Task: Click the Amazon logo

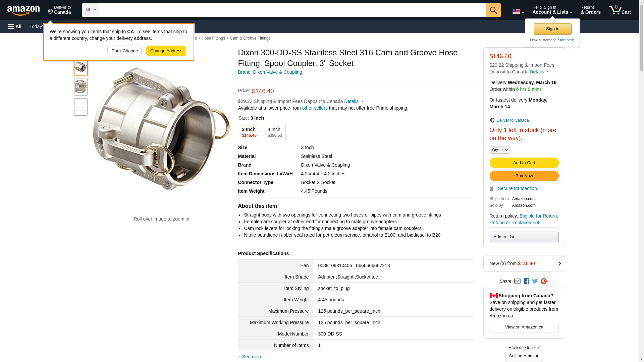Action: pyautogui.click(x=23, y=10)
